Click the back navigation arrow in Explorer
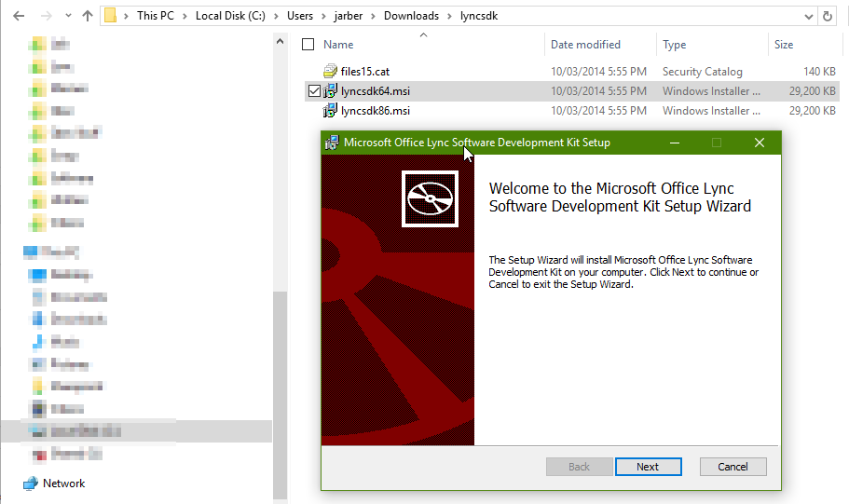Screen dimensions: 849x504 pos(19,16)
